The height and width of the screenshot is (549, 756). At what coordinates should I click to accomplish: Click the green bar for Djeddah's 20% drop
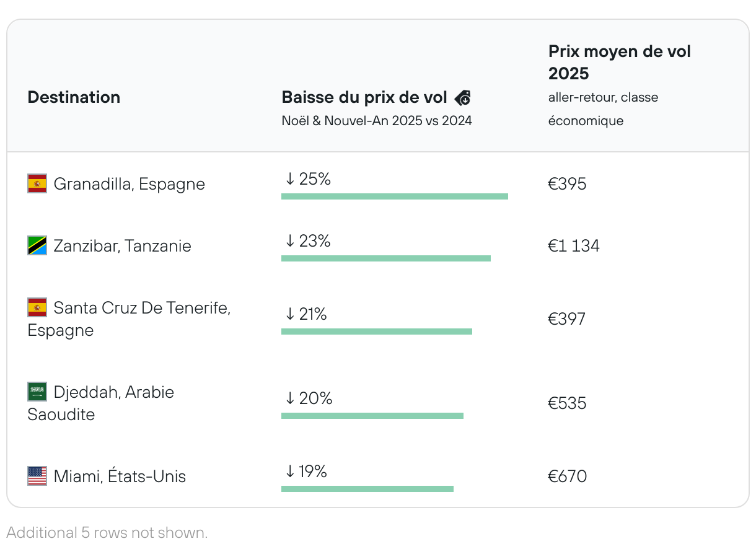tap(372, 416)
